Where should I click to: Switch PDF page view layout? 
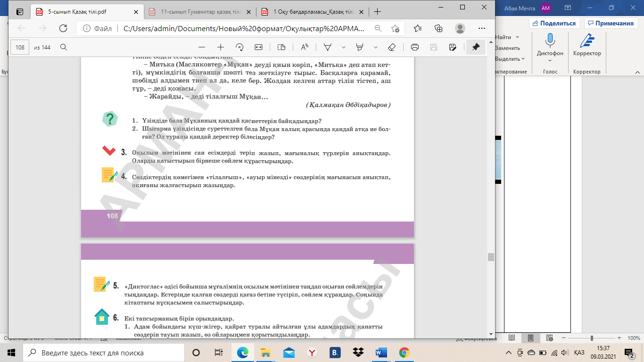click(x=281, y=47)
